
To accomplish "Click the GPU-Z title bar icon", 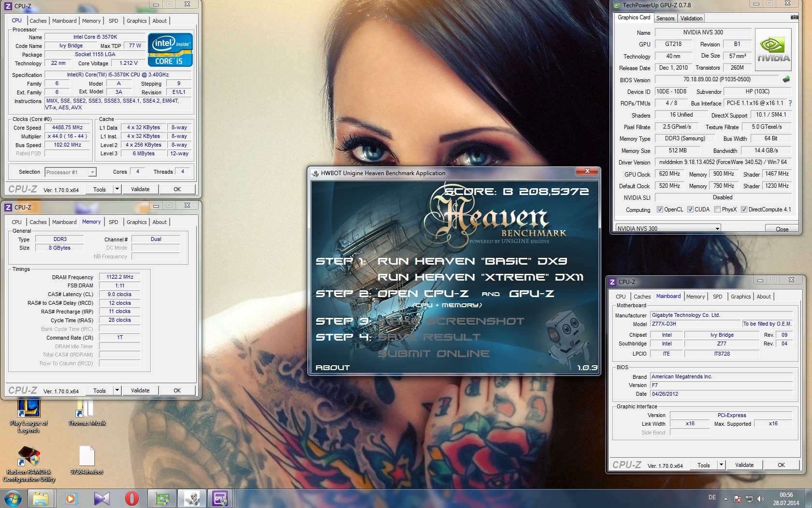I will (x=617, y=5).
